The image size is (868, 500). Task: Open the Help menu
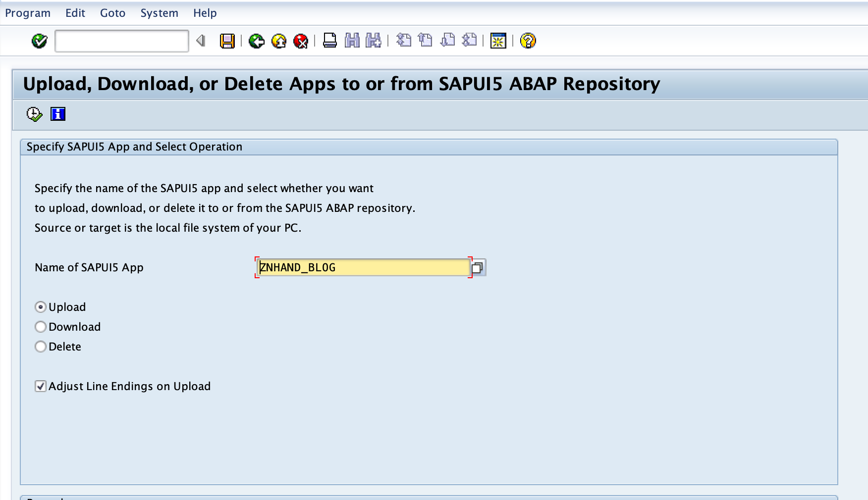[205, 13]
